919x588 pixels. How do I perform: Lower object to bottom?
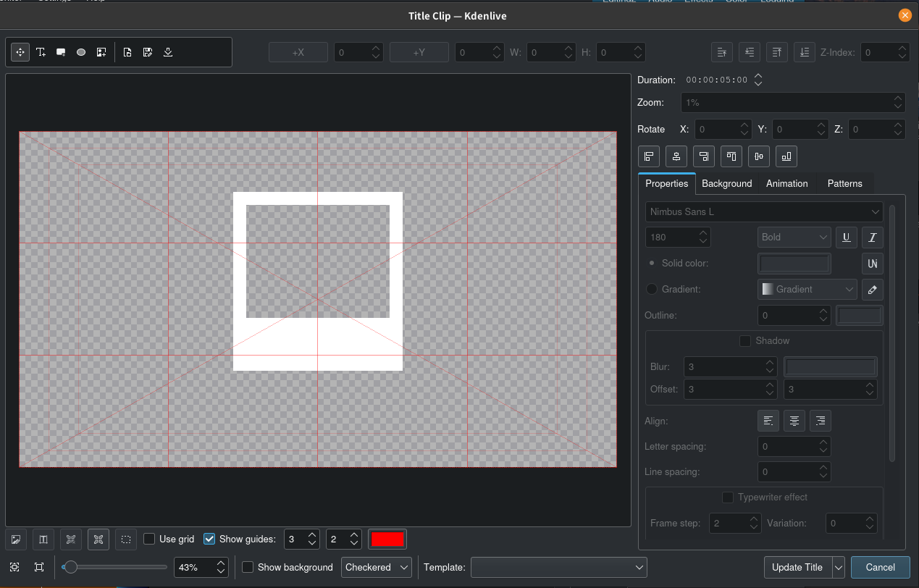pos(805,52)
